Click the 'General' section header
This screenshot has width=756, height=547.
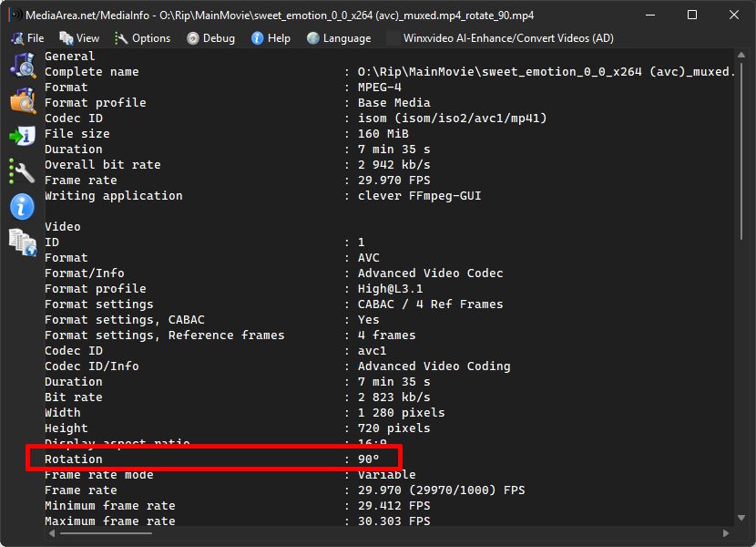[70, 56]
